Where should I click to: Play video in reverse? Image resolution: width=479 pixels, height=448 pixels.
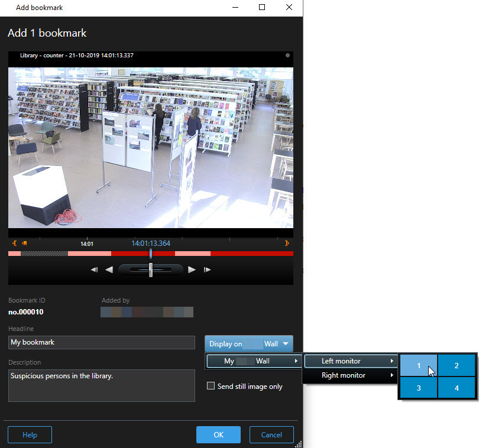point(109,270)
